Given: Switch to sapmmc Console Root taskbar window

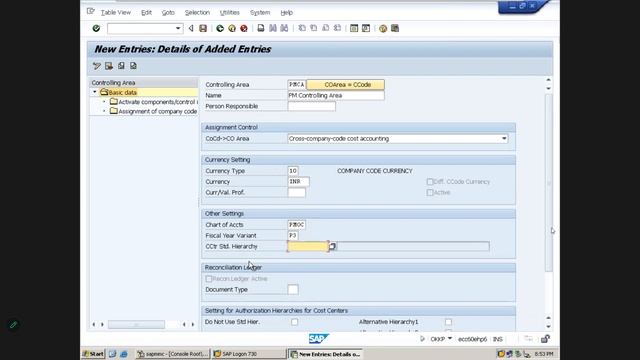Looking at the screenshot, I should (173, 354).
